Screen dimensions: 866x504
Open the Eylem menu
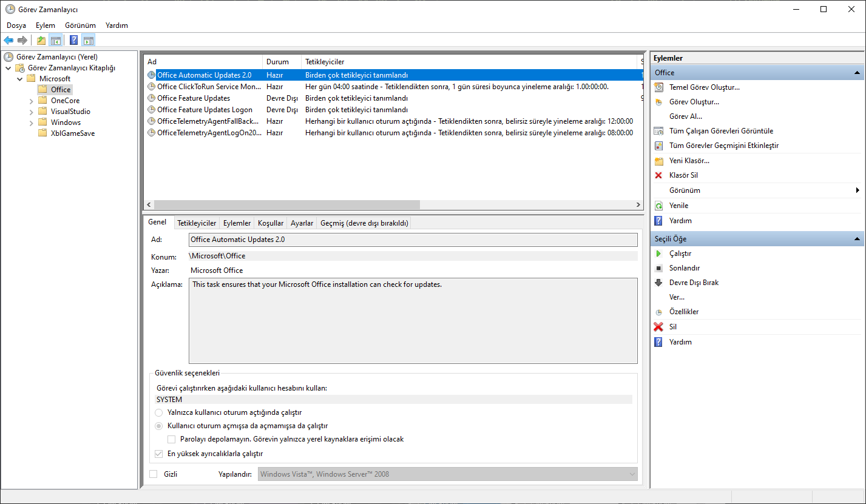46,25
